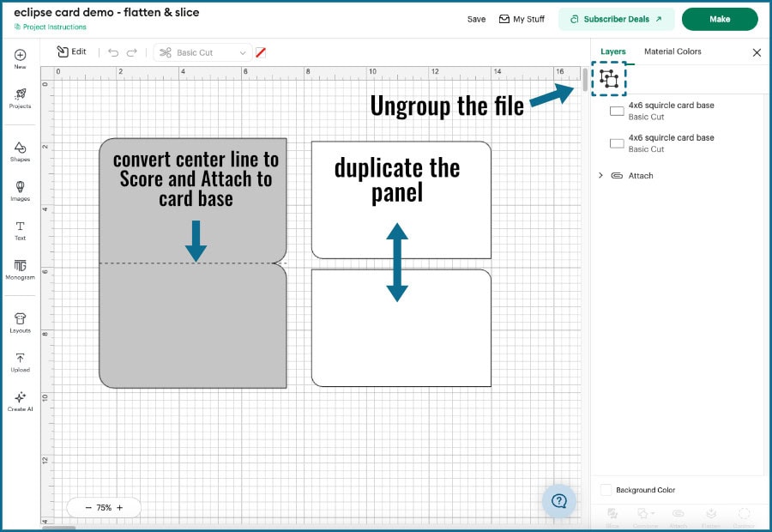This screenshot has height=532, width=772.
Task: Click the canvas vertical scrollbar
Action: coord(585,79)
